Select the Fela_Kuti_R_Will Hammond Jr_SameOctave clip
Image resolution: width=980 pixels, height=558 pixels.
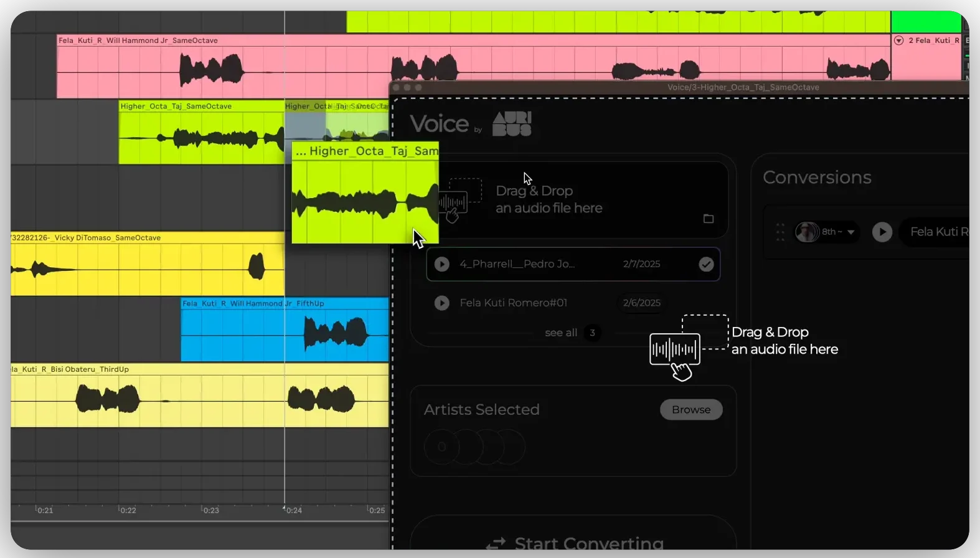coord(474,65)
